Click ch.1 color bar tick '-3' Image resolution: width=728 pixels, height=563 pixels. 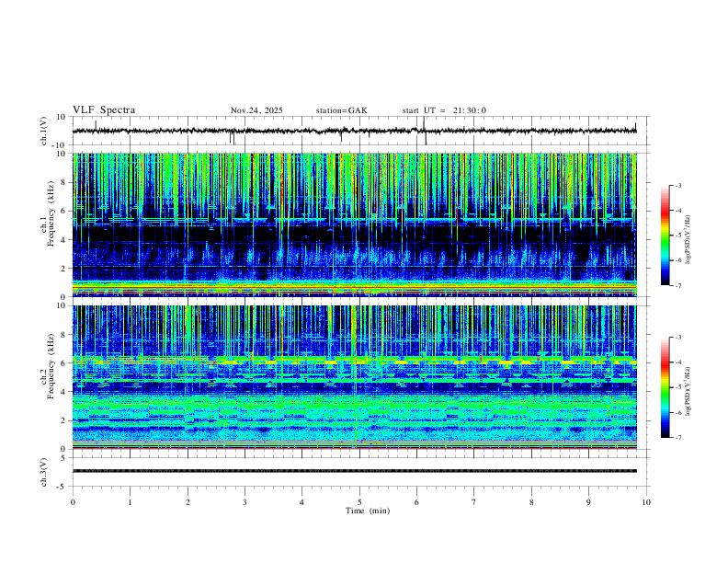pos(677,185)
